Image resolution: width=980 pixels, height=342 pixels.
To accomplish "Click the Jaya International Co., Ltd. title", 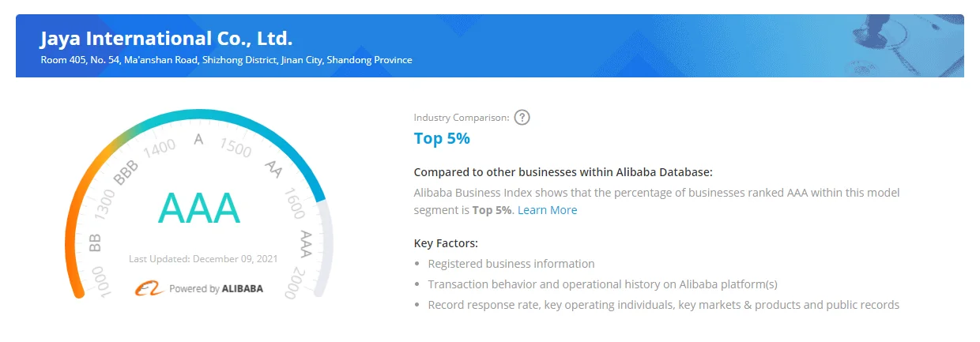I will pos(167,38).
